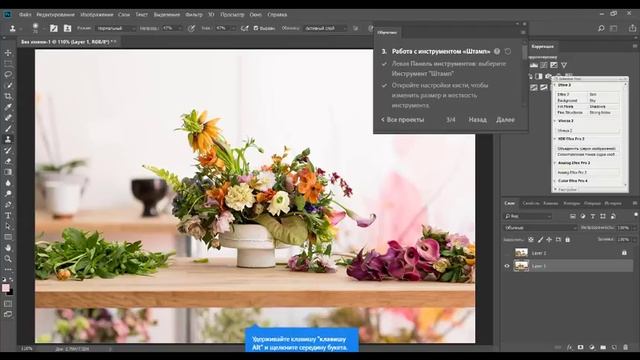Viewport: 640px width, 360px height.
Task: Click the Add layer style fx icon
Action: pyautogui.click(x=569, y=347)
